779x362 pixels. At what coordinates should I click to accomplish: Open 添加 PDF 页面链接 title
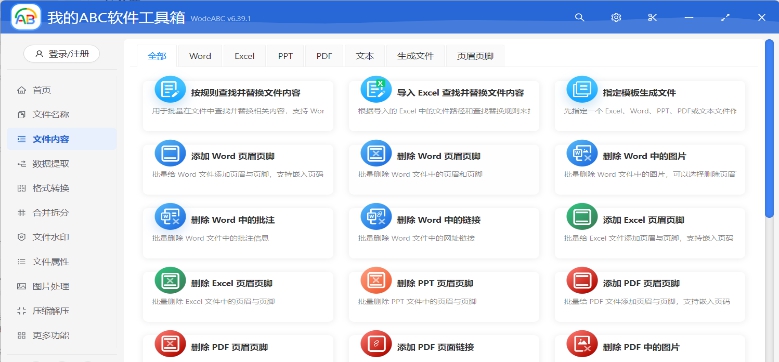pyautogui.click(x=436, y=347)
